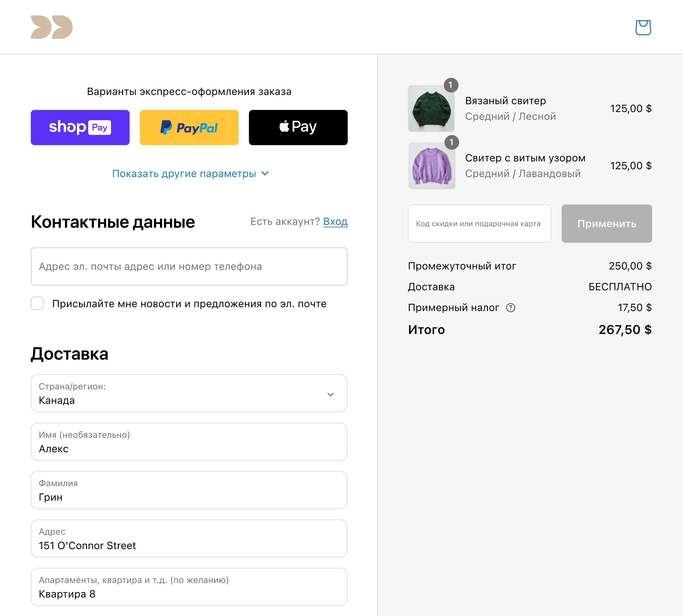Click quantity badge on lavender sweater

[451, 142]
